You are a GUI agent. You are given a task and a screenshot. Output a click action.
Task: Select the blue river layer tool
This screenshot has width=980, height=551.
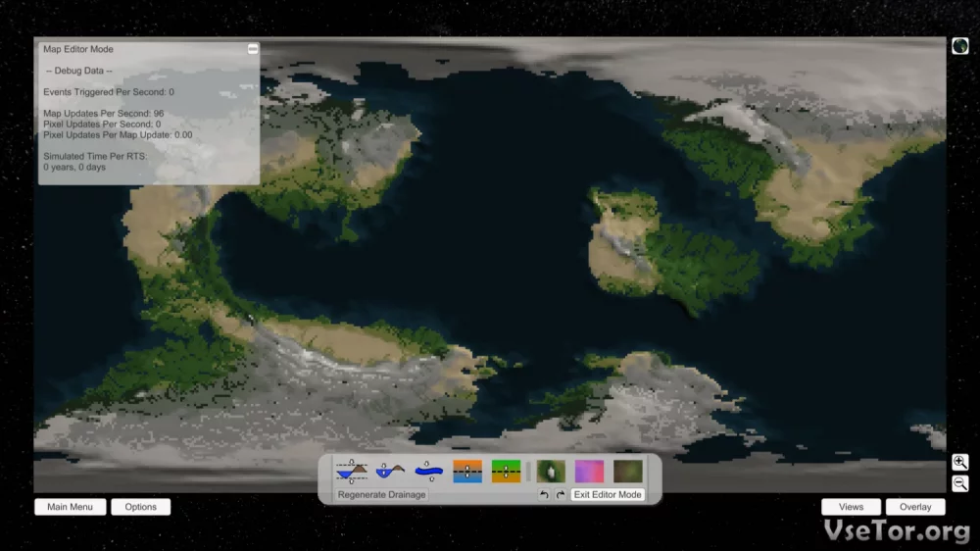[x=428, y=472]
